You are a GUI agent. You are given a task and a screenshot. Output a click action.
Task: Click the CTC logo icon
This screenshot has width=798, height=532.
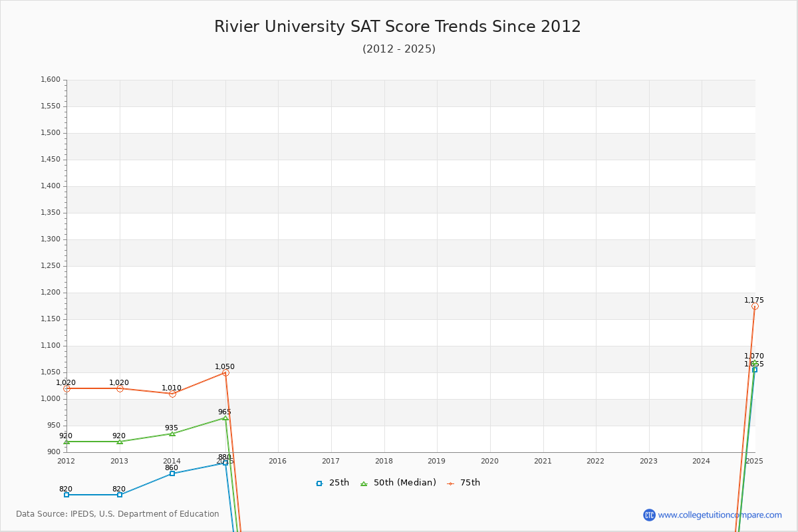pyautogui.click(x=649, y=515)
